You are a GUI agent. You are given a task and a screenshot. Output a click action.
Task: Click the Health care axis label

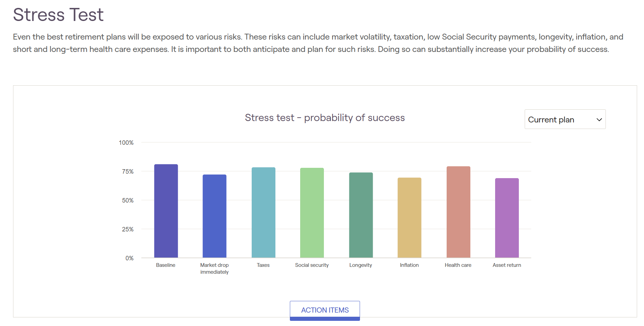pyautogui.click(x=458, y=265)
